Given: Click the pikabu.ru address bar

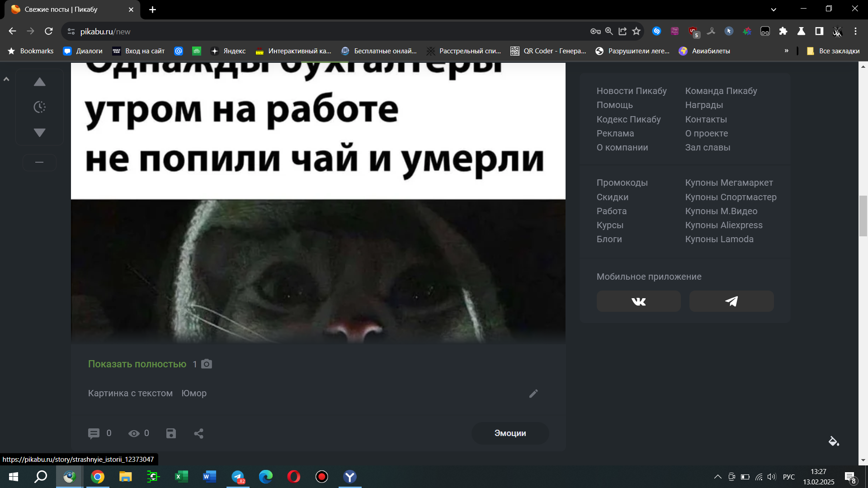Looking at the screenshot, I should pyautogui.click(x=316, y=32).
